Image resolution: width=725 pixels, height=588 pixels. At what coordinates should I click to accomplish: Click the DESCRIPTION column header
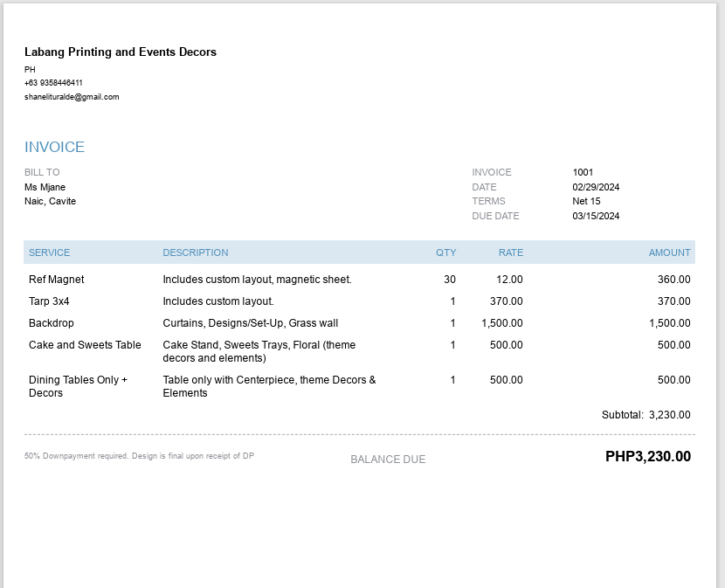[195, 252]
